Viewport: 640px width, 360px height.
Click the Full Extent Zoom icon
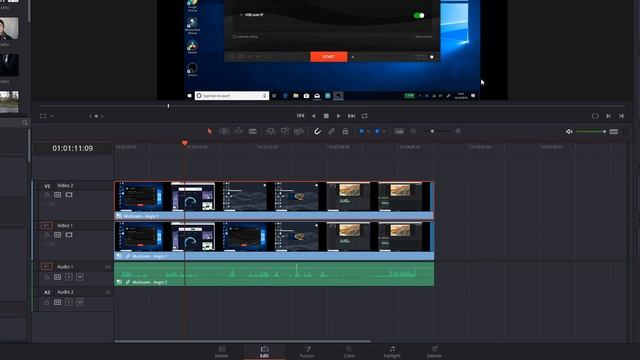[x=399, y=131]
